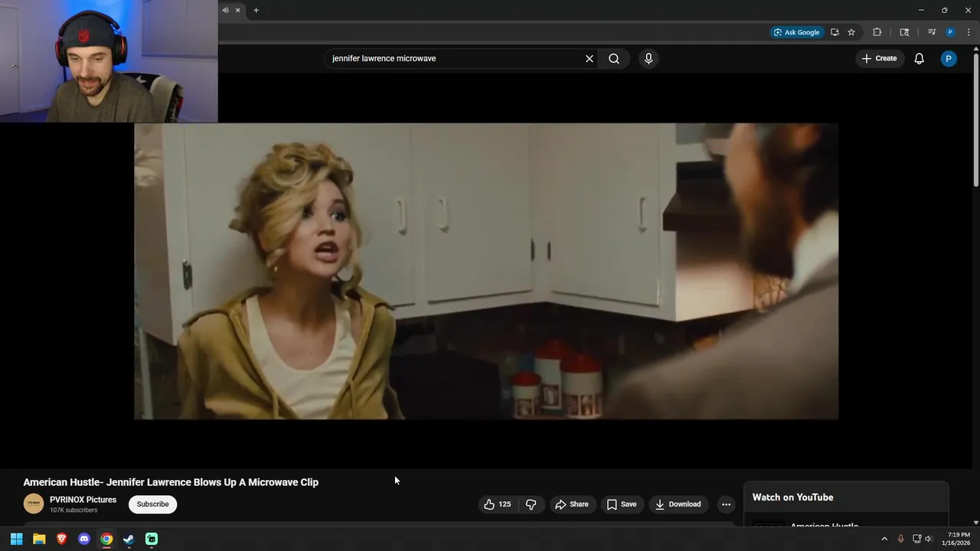Screen dimensions: 980x551
Task: Open more actions three-dot menu
Action: [726, 504]
